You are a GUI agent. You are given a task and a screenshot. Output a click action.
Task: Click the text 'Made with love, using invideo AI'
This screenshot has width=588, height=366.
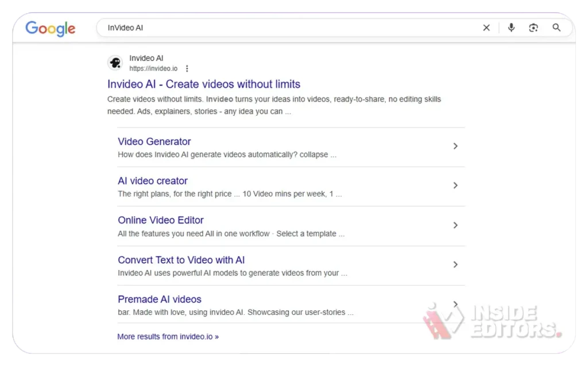click(x=188, y=313)
